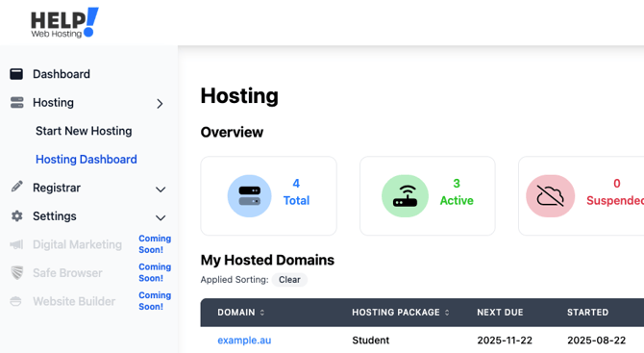Click the 2025-08-22 started date
Viewport: 644px width, 353px height.
[x=596, y=340]
